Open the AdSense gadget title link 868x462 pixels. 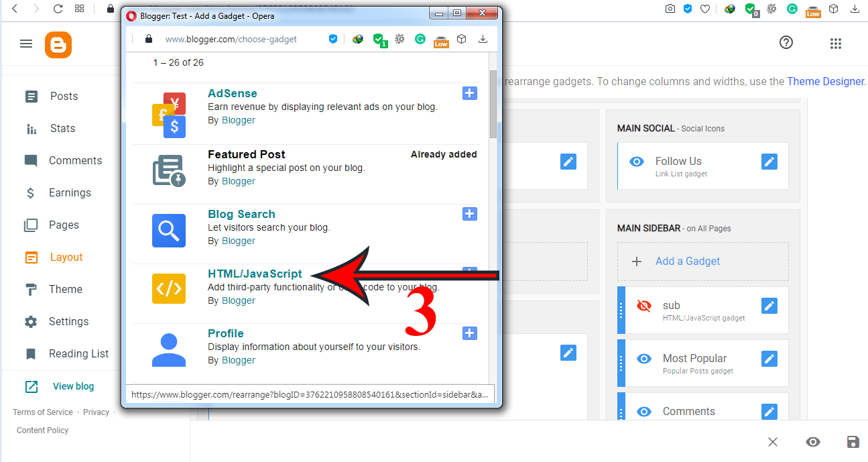[x=232, y=93]
